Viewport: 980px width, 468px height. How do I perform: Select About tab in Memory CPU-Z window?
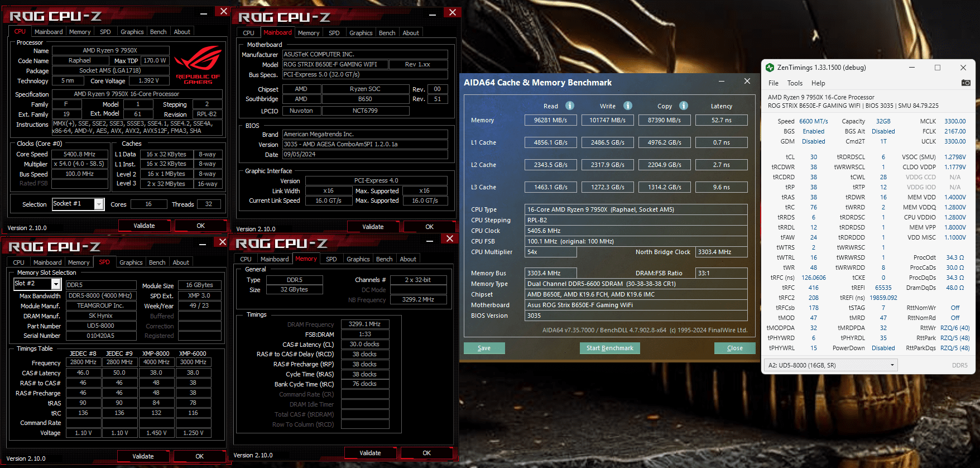pos(408,259)
